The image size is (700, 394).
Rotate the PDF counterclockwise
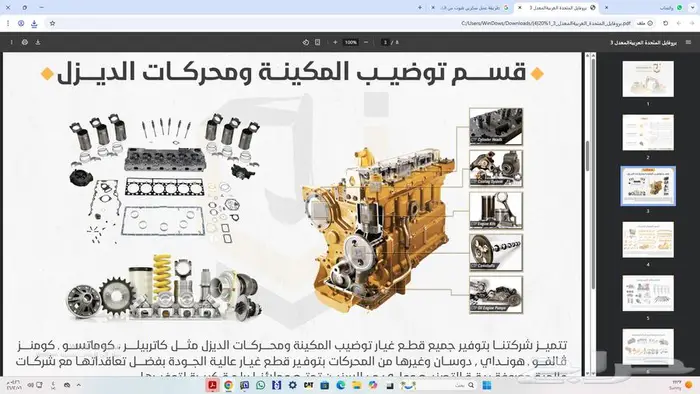coord(306,42)
